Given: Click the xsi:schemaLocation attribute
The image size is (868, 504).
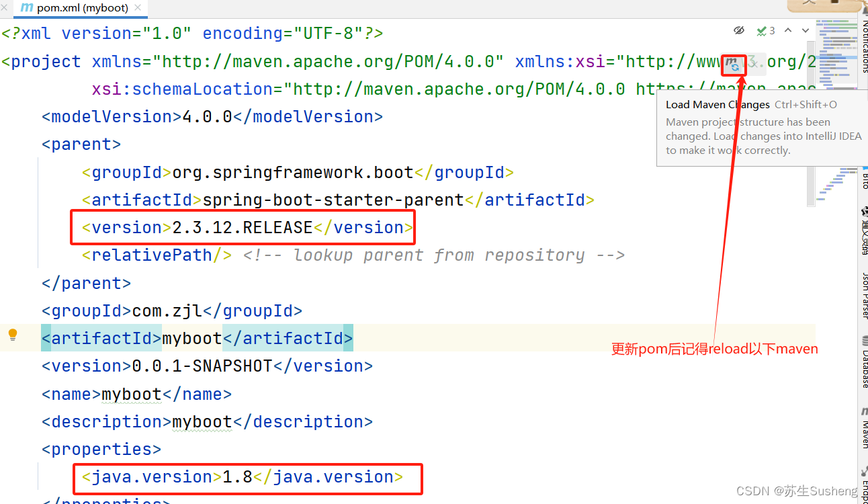Looking at the screenshot, I should (x=182, y=89).
